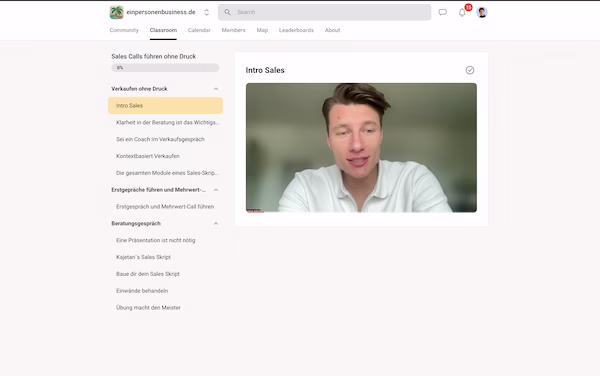Click the einpersonenbusiness.de palm tree logo
Image resolution: width=600 pixels, height=376 pixels.
coord(116,12)
